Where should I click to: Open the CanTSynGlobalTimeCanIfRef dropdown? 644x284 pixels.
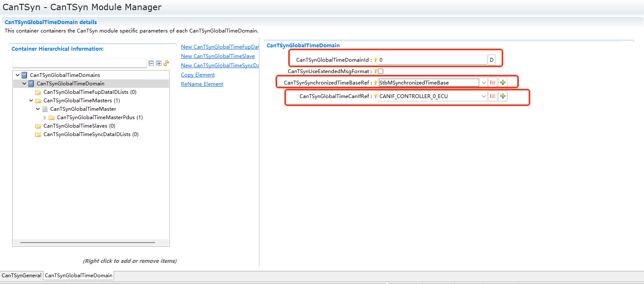[x=484, y=96]
